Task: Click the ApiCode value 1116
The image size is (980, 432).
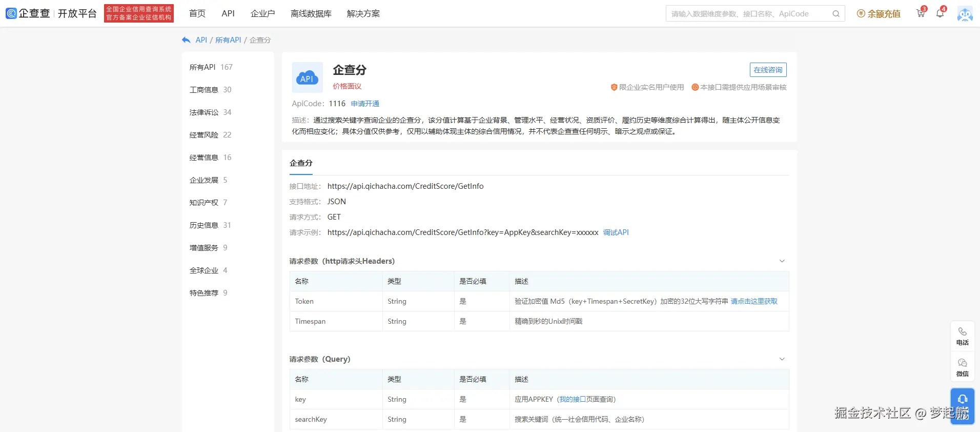Action: coord(337,104)
